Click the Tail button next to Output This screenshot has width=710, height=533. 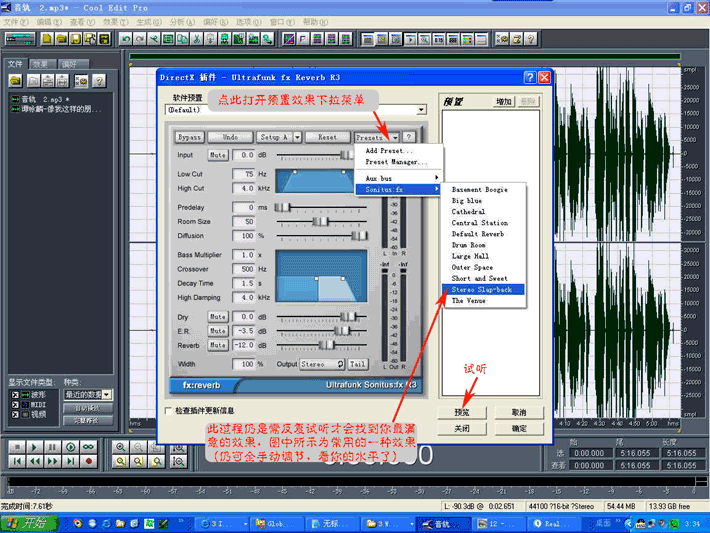coord(357,365)
